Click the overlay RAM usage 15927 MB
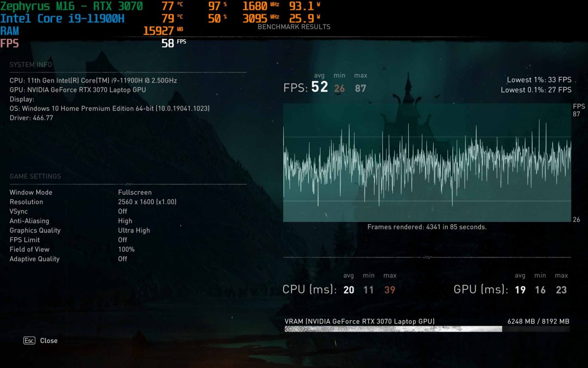The image size is (588, 368). coord(163,31)
